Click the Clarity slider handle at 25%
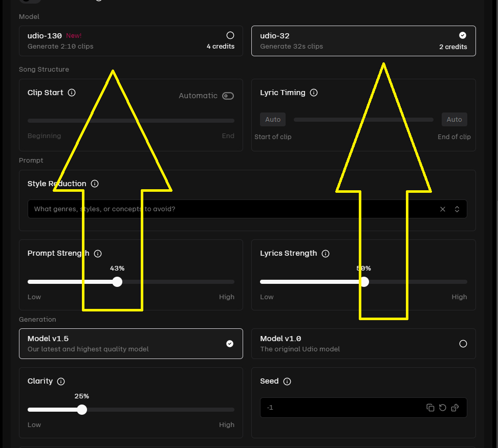Image resolution: width=498 pixels, height=448 pixels. pyautogui.click(x=82, y=410)
